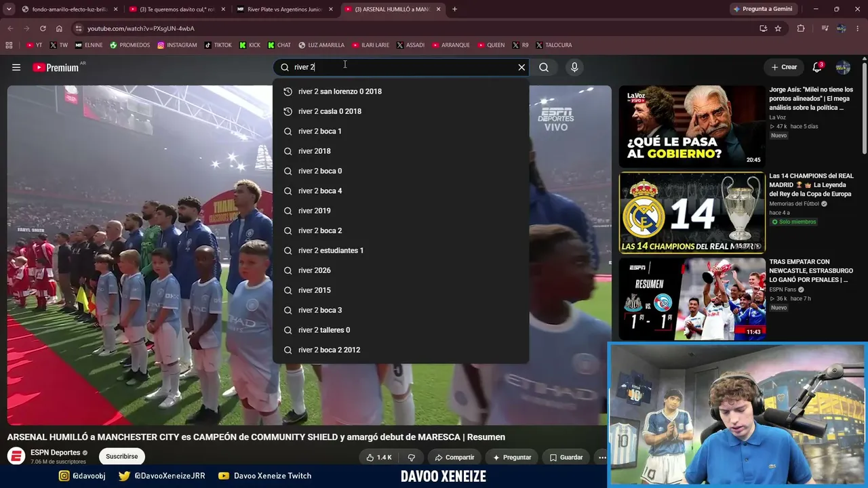Viewport: 868px width, 488px height.
Task: Open TW bookmark
Action: (x=59, y=45)
